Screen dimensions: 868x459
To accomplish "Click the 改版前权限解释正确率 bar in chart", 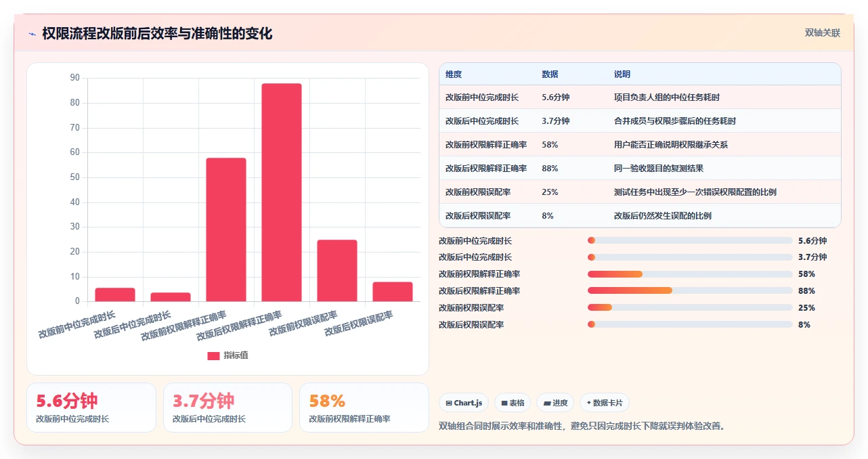I will 226,230.
